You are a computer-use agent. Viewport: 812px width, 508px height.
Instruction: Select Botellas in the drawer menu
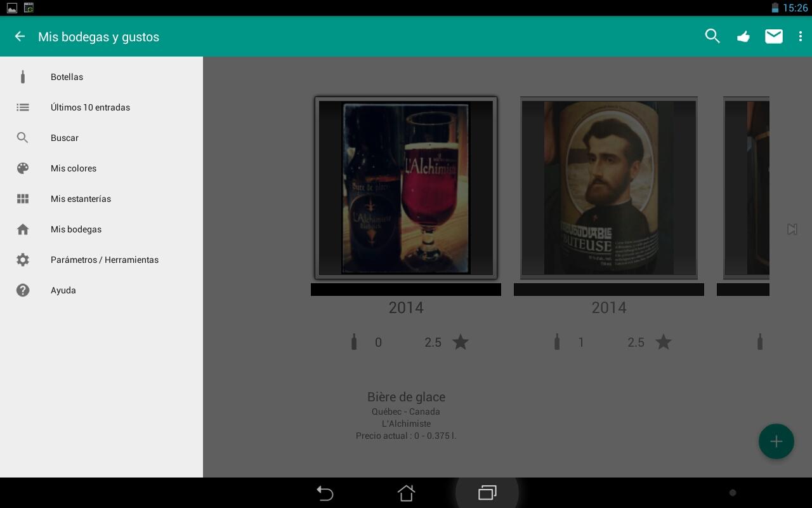pos(101,77)
